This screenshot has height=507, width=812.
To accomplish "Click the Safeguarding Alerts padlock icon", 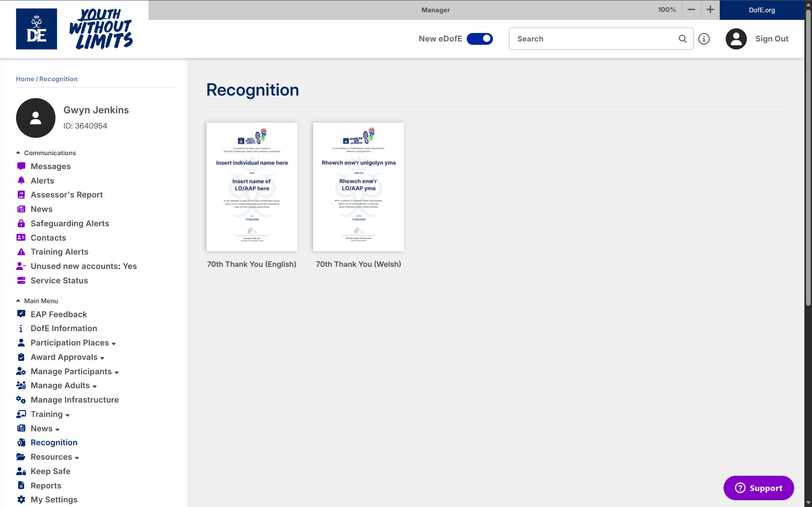I will tap(21, 223).
